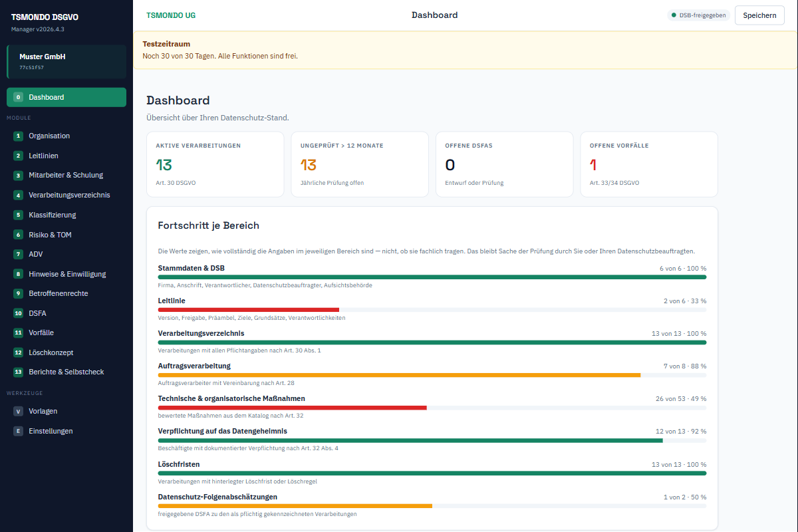Click the E badge for Einstellungen
Image resolution: width=798 pixels, height=532 pixels.
(x=18, y=431)
